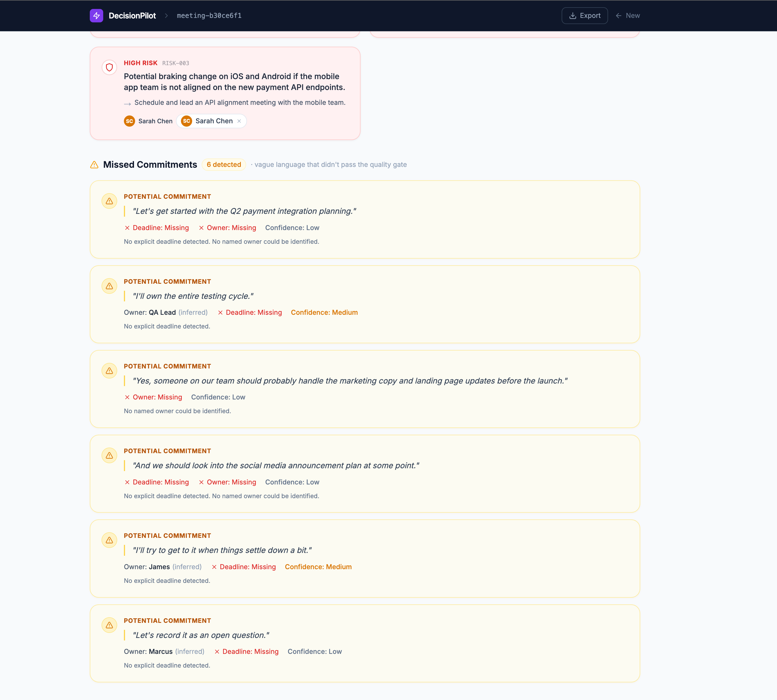
Task: Click the Sarah Chen SC avatar in assignee chip
Action: click(187, 121)
